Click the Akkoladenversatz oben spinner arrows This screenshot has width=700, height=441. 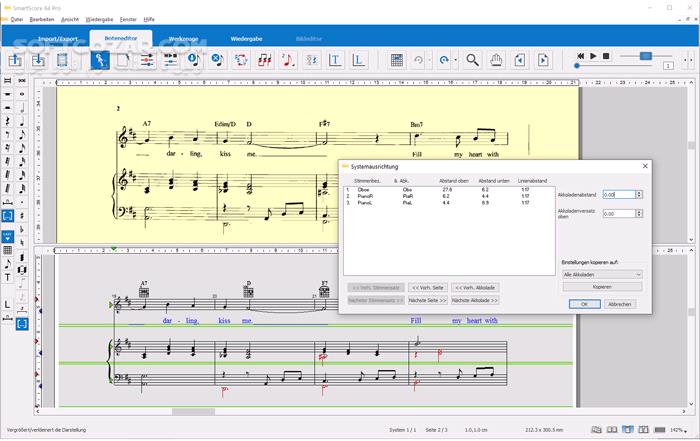click(x=639, y=214)
